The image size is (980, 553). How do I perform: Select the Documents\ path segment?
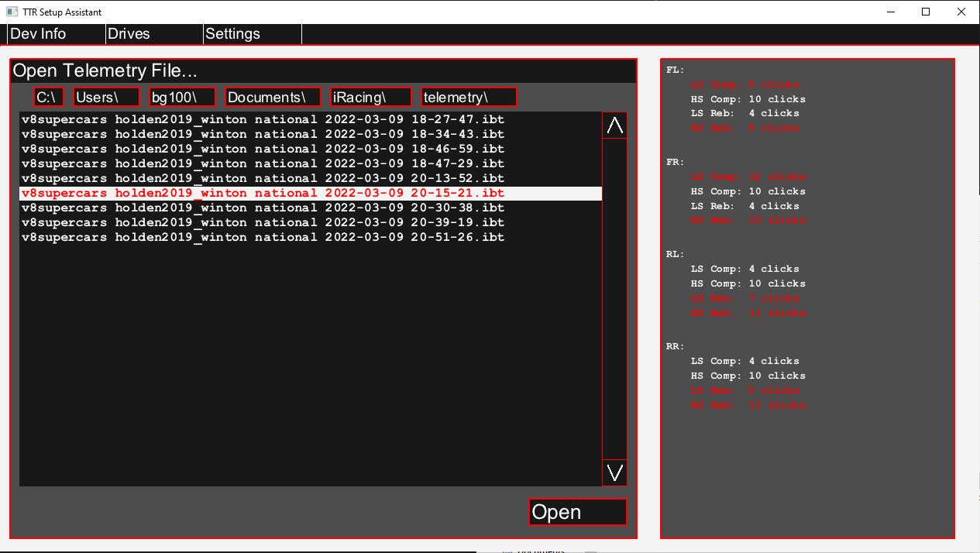[x=273, y=97]
